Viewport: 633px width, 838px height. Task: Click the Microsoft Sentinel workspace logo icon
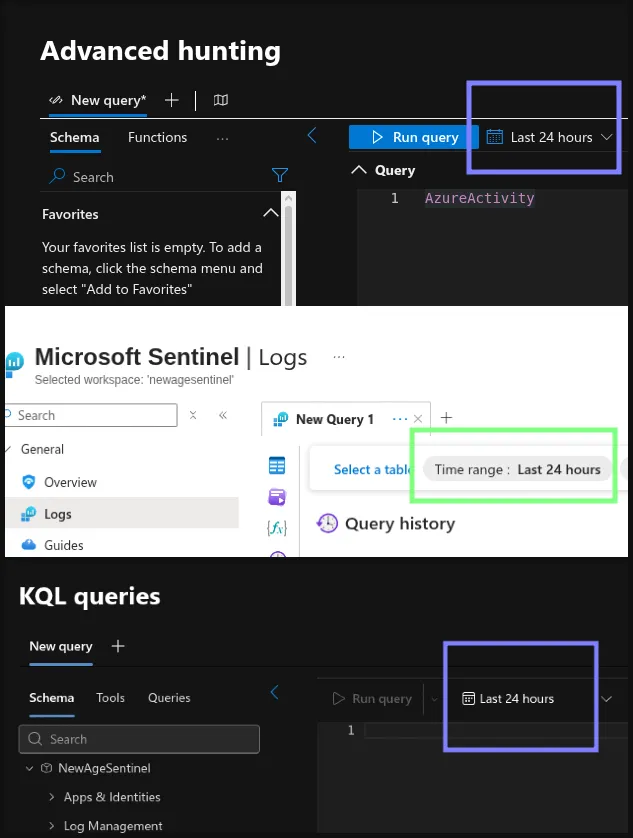13,362
